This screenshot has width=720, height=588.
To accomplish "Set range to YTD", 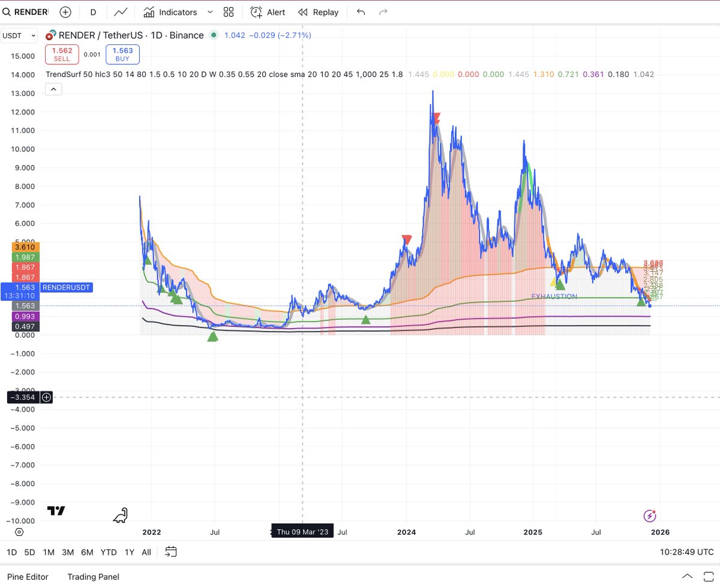I will (109, 552).
